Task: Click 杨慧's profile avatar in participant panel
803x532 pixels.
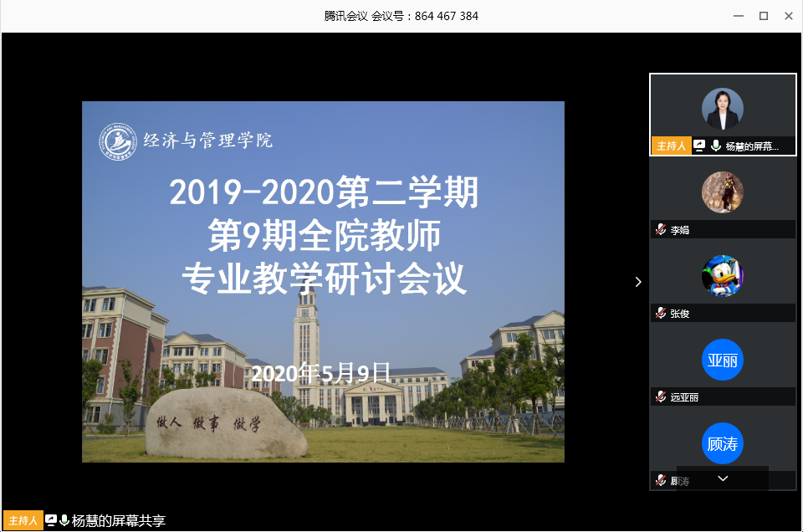Action: (722, 108)
